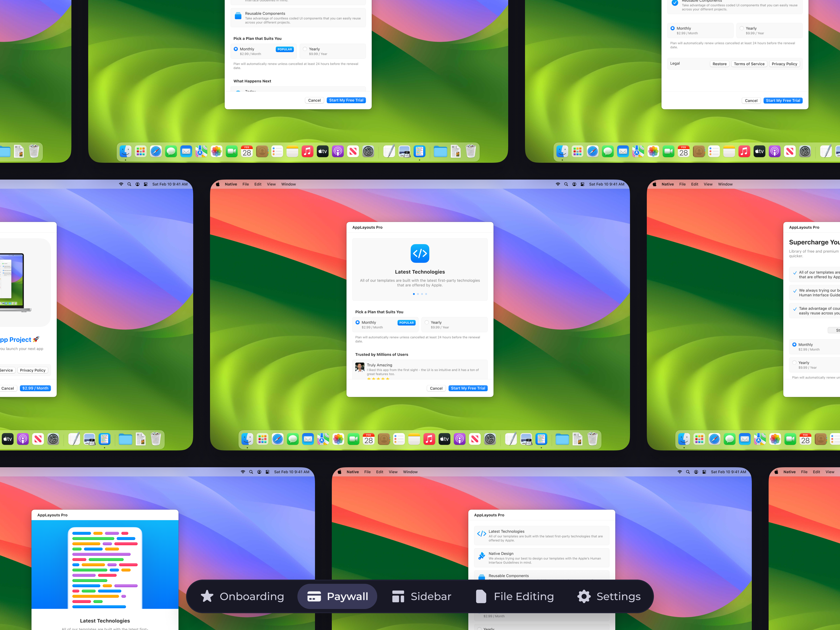Open the View menu in center screen's menu bar
The width and height of the screenshot is (840, 630).
271,184
